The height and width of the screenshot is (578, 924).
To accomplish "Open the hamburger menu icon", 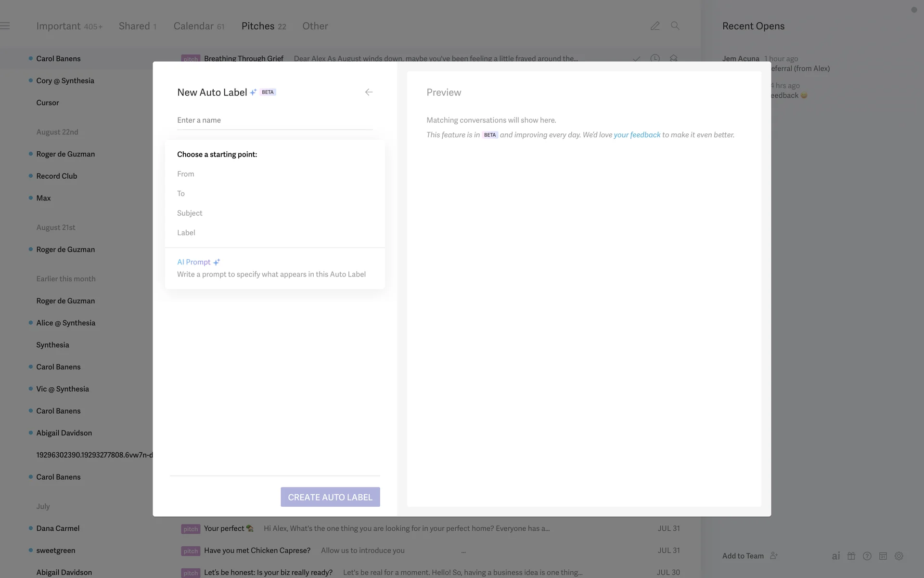I will point(5,26).
